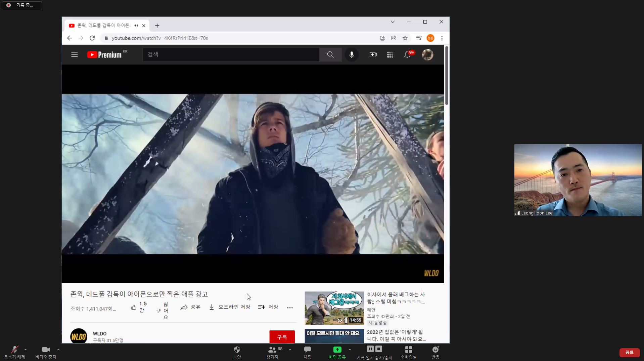Pause the Zoom recording
The image size is (644, 361).
[x=370, y=349]
